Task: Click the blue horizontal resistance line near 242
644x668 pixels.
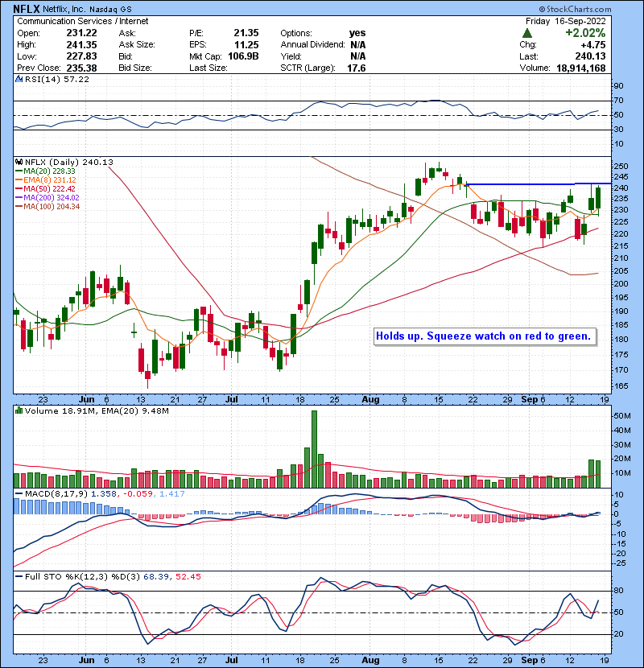Action: pos(539,184)
